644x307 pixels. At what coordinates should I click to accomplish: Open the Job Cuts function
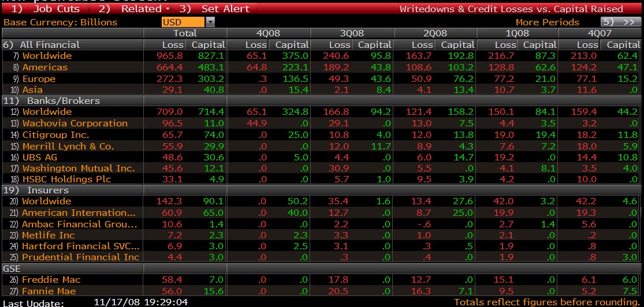tap(45, 9)
